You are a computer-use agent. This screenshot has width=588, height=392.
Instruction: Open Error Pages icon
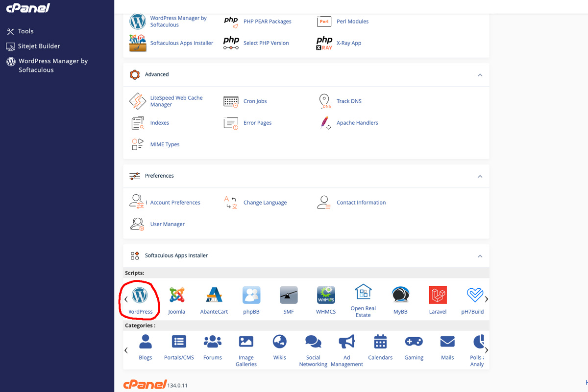click(x=231, y=123)
